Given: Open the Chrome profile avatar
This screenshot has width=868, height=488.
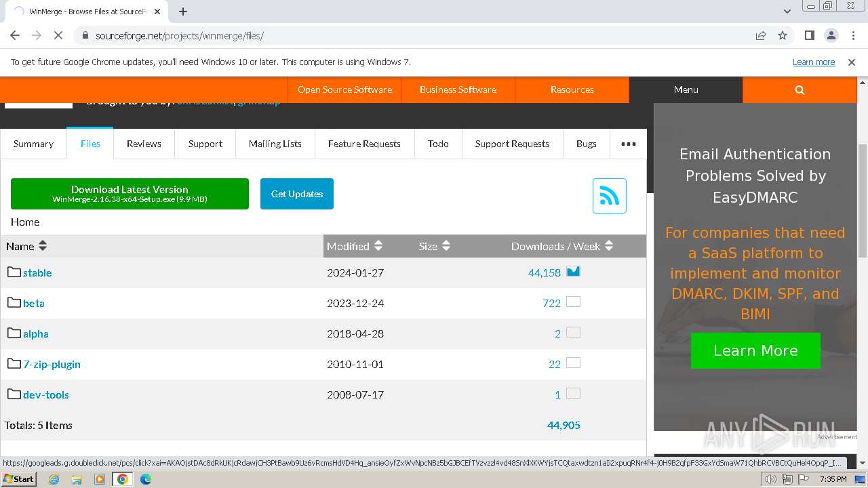Looking at the screenshot, I should pos(831,35).
